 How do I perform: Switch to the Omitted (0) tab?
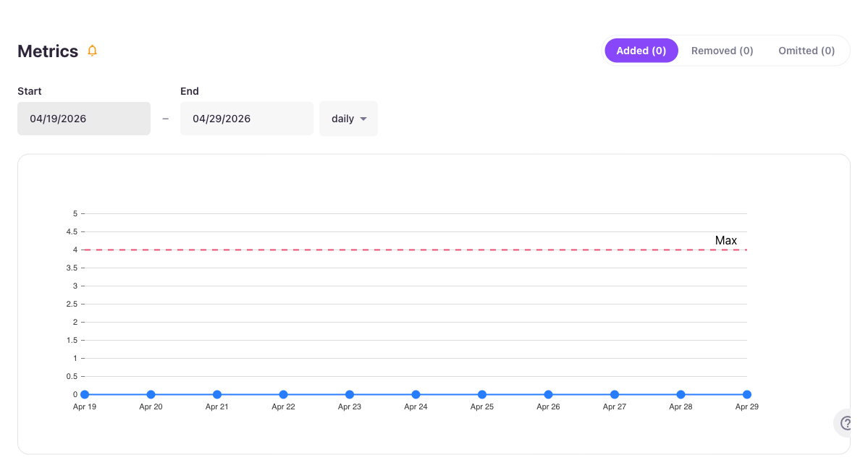(806, 50)
